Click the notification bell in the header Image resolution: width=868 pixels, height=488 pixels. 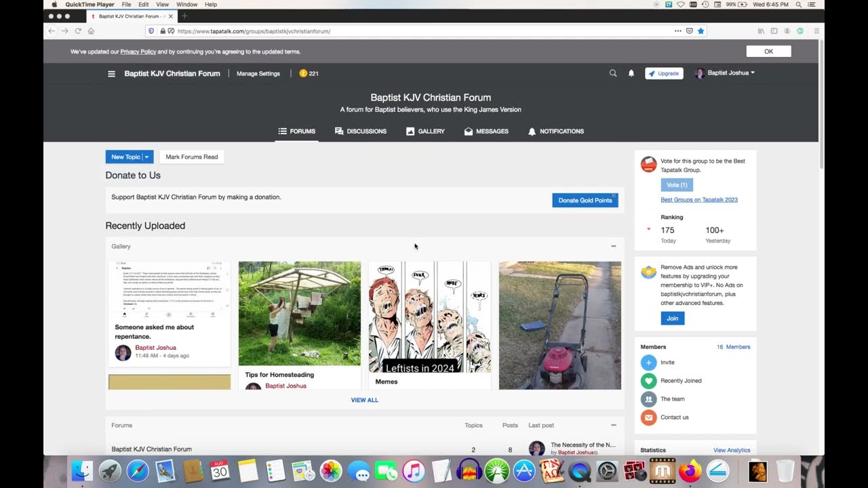[631, 73]
